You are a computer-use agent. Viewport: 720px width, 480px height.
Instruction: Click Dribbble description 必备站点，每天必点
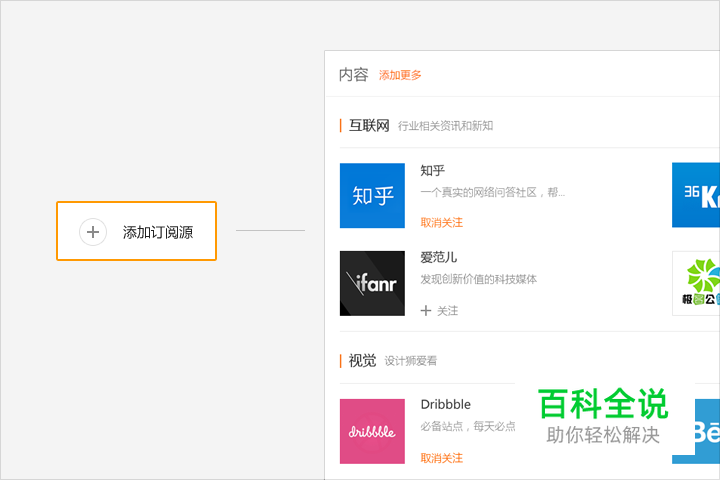click(x=468, y=426)
